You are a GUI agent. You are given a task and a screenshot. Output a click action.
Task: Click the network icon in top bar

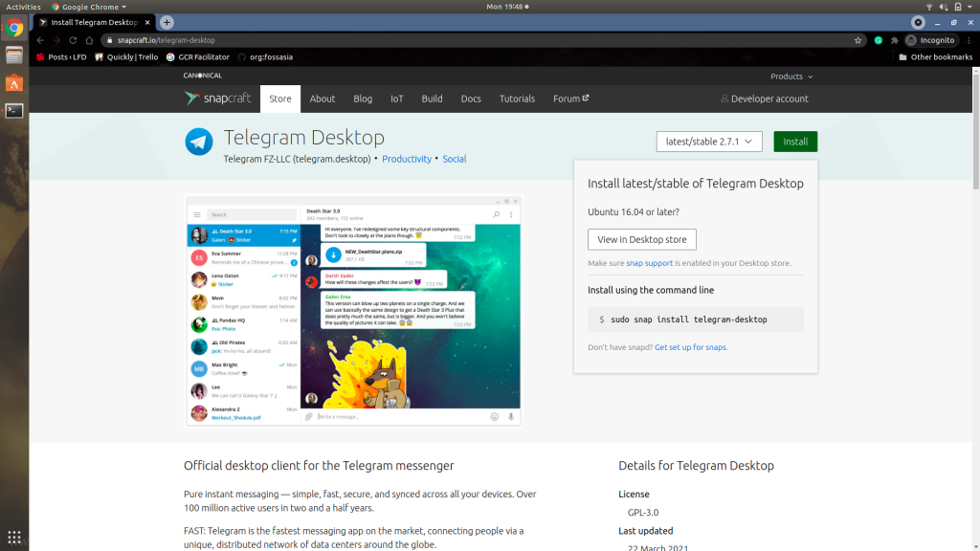coord(929,7)
